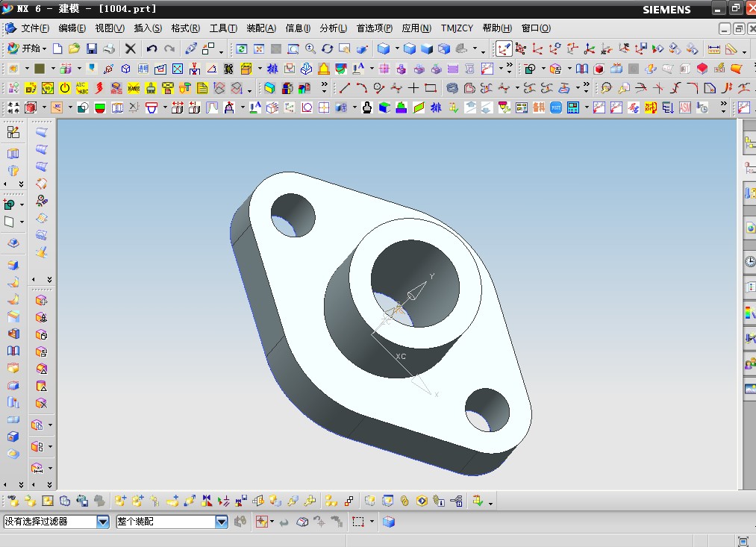The image size is (756, 547).
Task: Select the Measure Distance ruler icon
Action: pyautogui.click(x=713, y=49)
